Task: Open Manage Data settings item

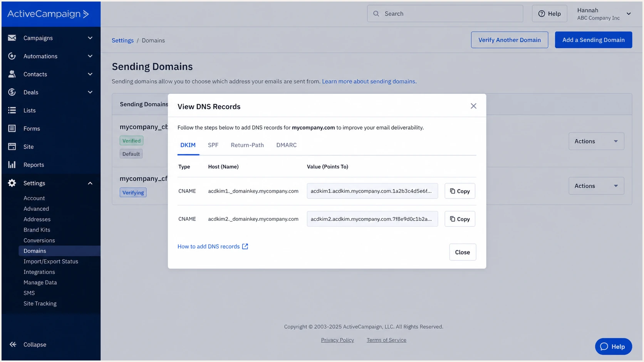Action: 40,282
